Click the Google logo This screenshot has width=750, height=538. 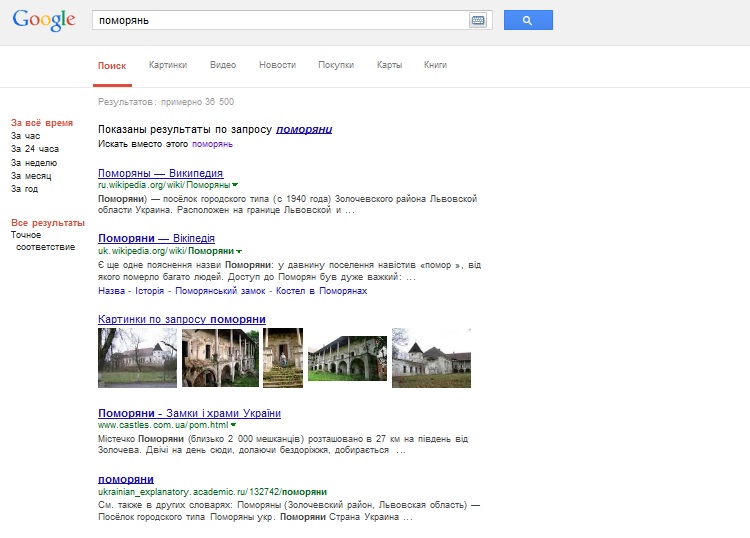point(44,20)
